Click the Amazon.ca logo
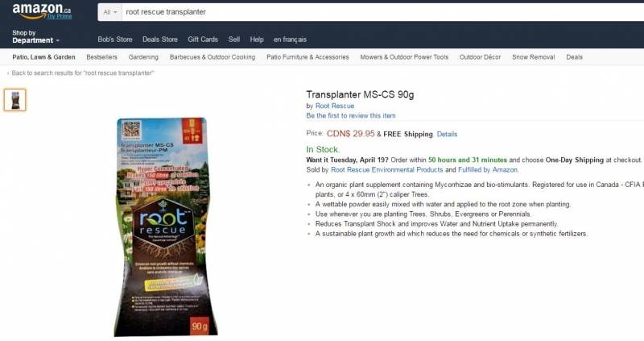Screen dimensions: 644x341 click(x=42, y=11)
